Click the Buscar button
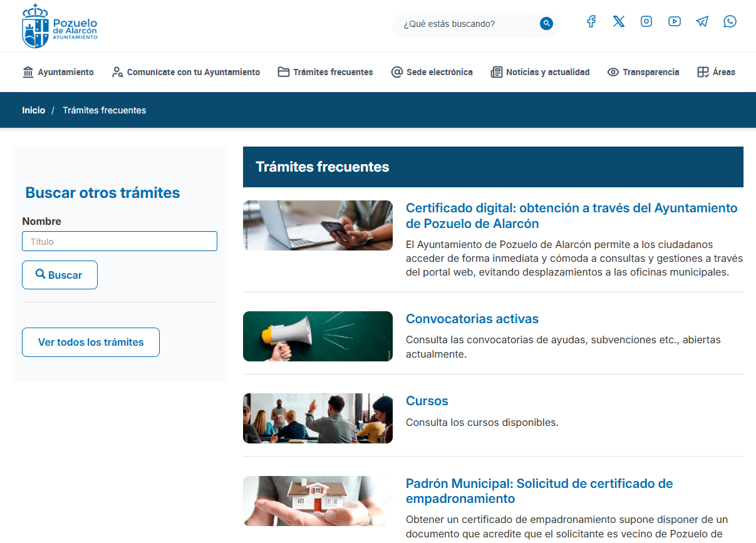 tap(60, 275)
